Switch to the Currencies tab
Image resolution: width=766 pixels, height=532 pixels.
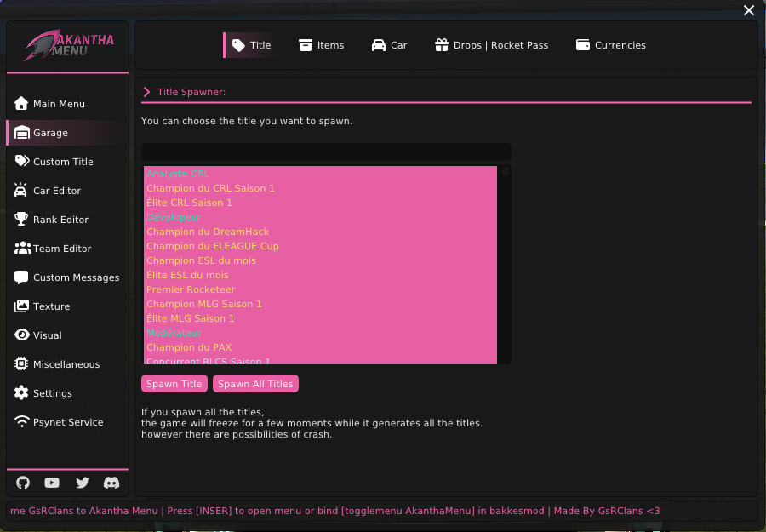pos(610,45)
